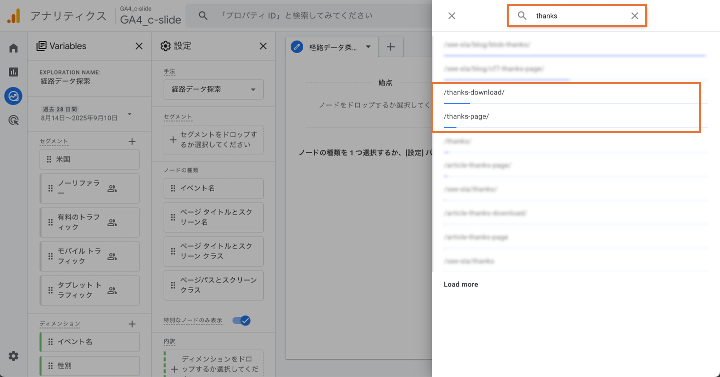
Task: Clear the thanks search text
Action: (x=635, y=16)
